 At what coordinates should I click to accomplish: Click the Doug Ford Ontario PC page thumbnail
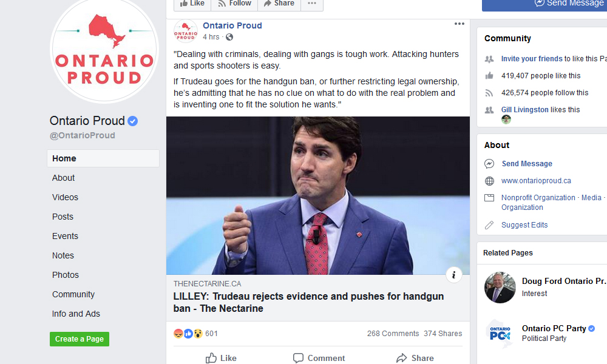pos(500,288)
